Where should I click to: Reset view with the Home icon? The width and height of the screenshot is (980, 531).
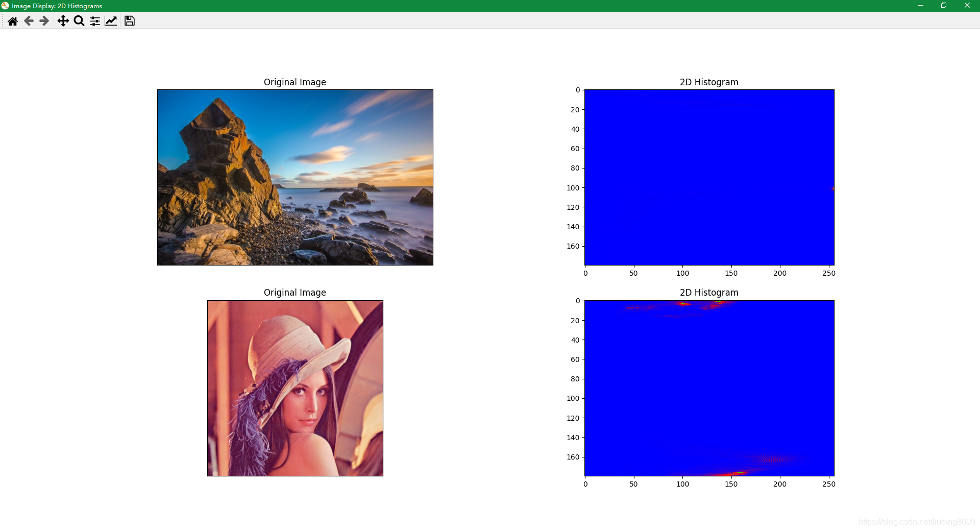13,21
